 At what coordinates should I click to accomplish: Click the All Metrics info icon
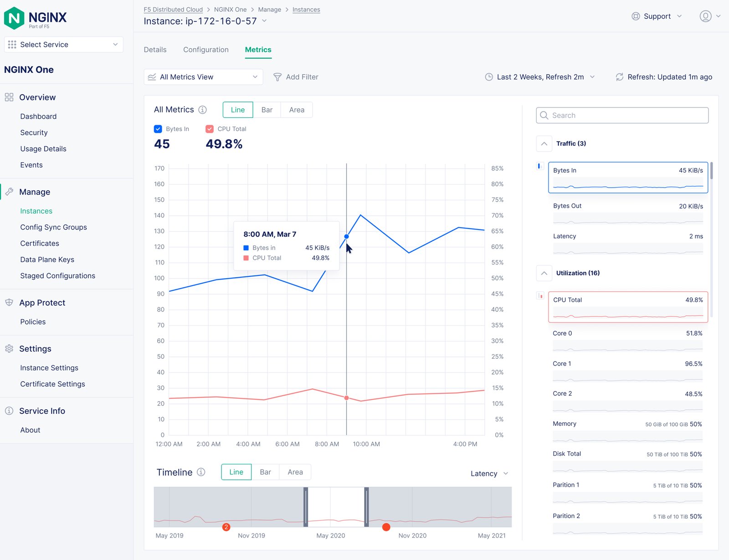click(x=203, y=110)
